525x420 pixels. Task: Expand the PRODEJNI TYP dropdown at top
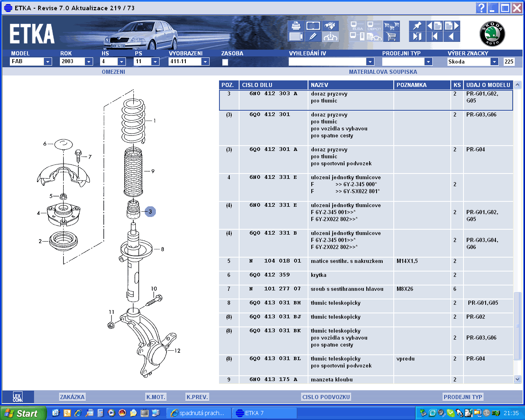tap(428, 62)
